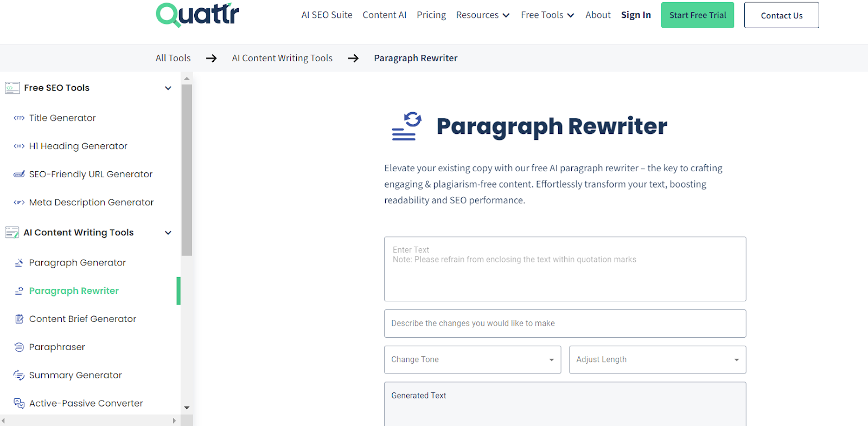Open Content AI menu item

(x=385, y=15)
